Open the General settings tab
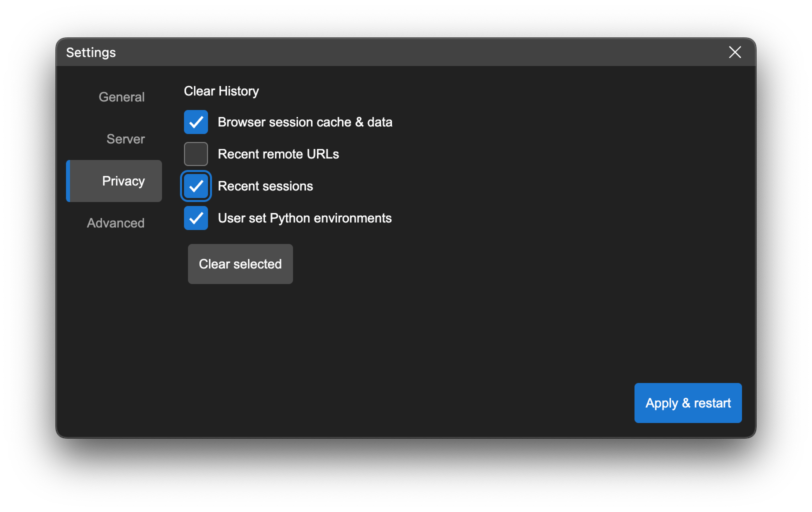This screenshot has height=512, width=812. click(121, 97)
